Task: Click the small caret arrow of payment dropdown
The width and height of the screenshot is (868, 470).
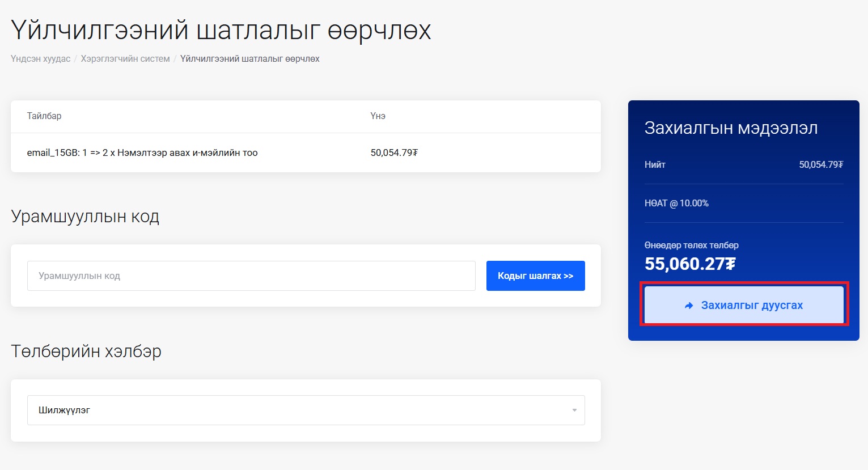Action: pyautogui.click(x=574, y=410)
